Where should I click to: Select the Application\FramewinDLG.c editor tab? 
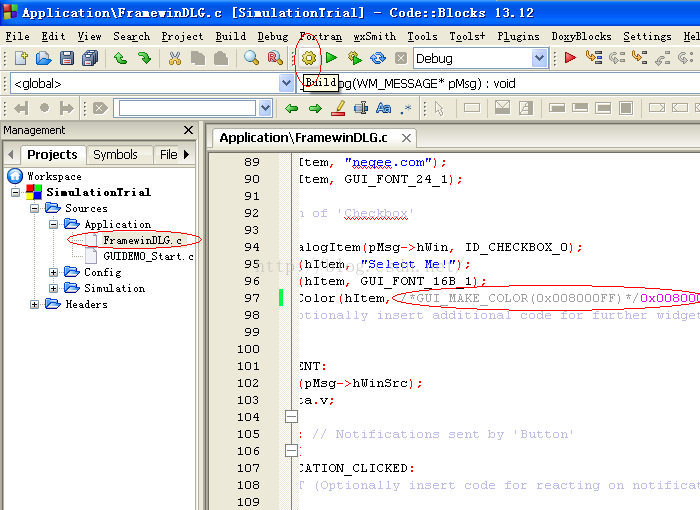(304, 138)
